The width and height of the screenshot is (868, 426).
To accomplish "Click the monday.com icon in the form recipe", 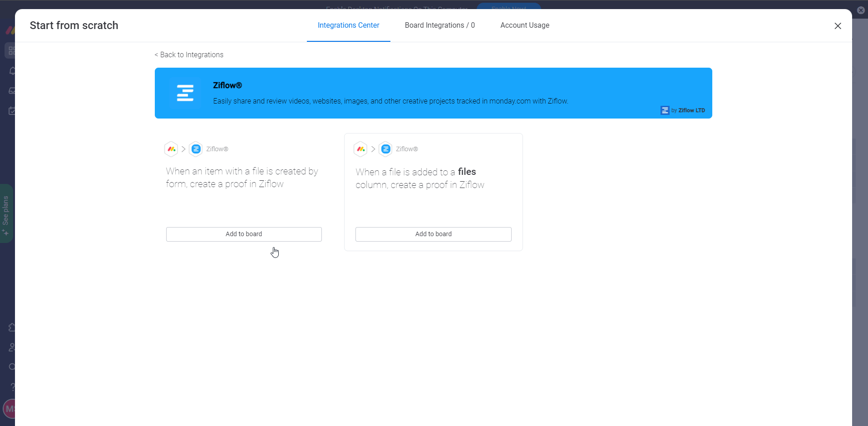I will click(x=171, y=149).
